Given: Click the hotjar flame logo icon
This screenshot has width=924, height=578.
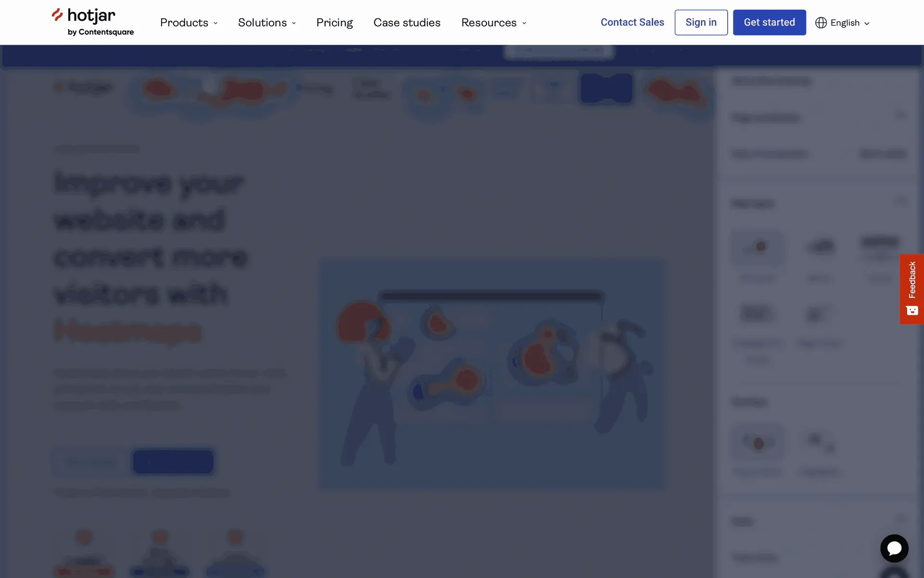Looking at the screenshot, I should coord(57,15).
